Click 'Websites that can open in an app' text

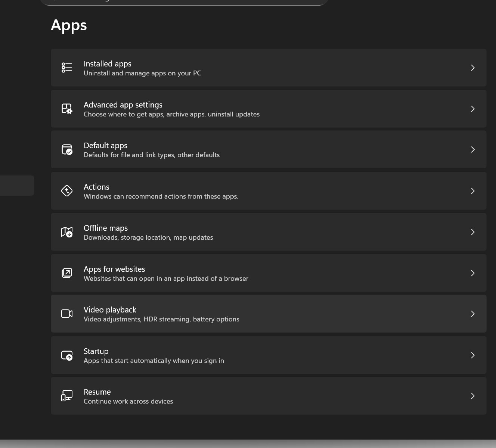pyautogui.click(x=166, y=279)
